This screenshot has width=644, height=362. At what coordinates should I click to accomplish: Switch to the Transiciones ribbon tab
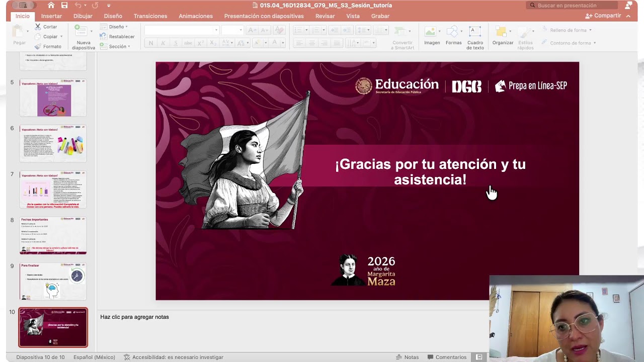pyautogui.click(x=150, y=16)
